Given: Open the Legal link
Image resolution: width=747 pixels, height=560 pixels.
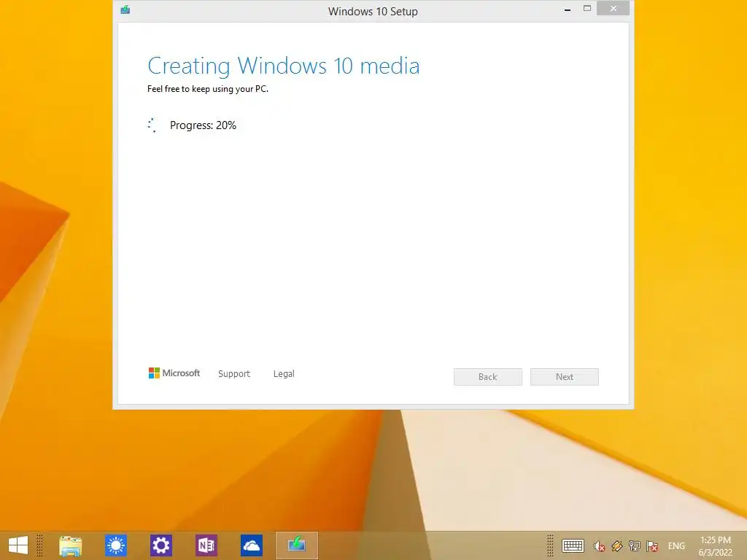Looking at the screenshot, I should coord(284,374).
